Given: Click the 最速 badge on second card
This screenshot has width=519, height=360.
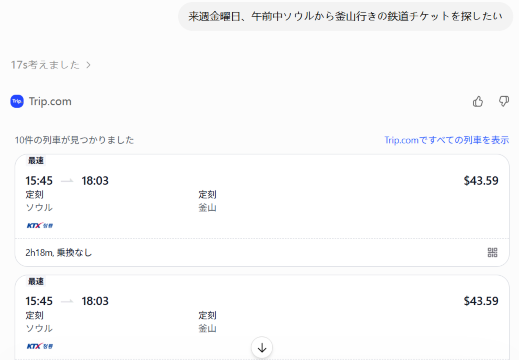Looking at the screenshot, I should [x=36, y=281].
